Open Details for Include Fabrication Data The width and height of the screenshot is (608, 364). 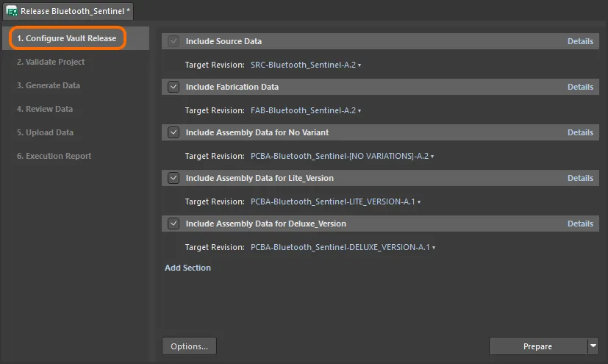[x=580, y=87]
